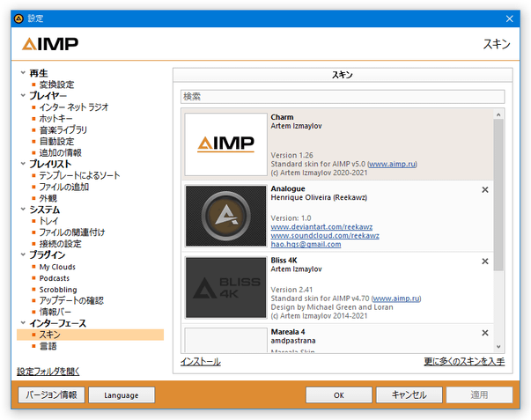Image resolution: width=531 pixels, height=420 pixels.
Task: Open the ホットキー settings page
Action: tap(55, 119)
